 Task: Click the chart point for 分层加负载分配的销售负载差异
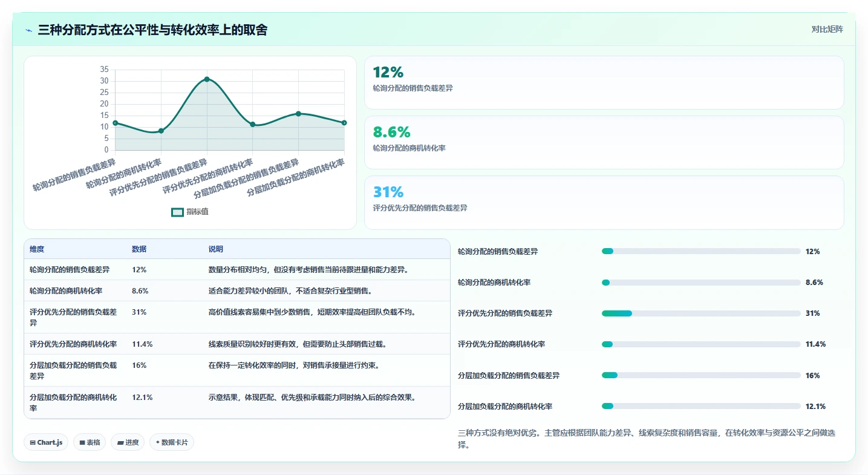tap(298, 114)
